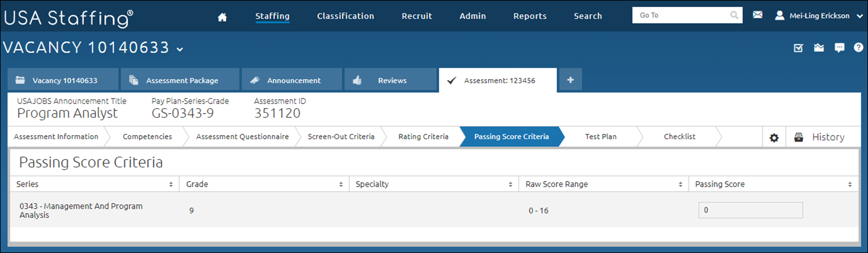Screen dimensions: 868x253
Task: Open the Staffing menu
Action: click(x=272, y=16)
